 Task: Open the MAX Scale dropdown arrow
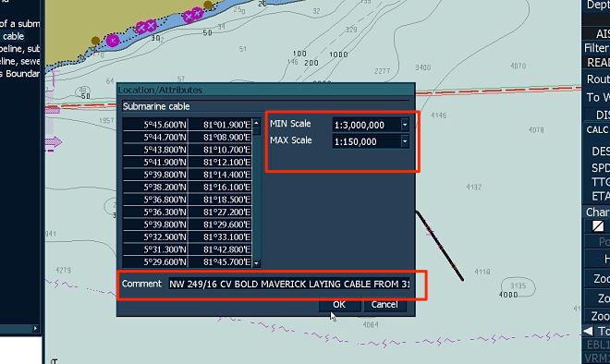(405, 141)
